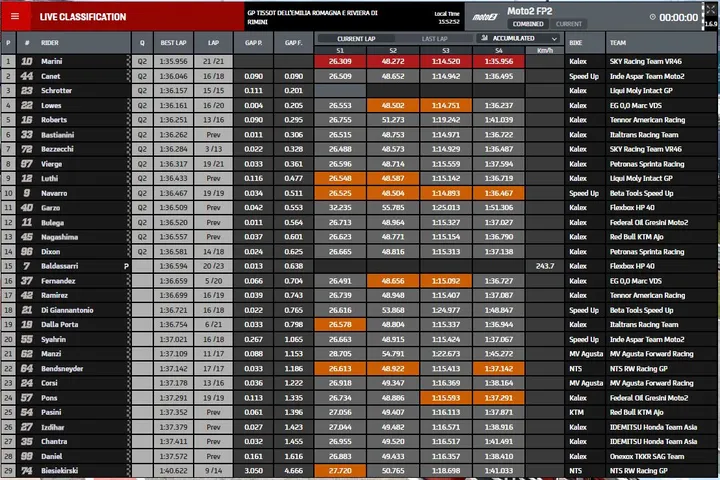Select the CURRENT LAP tab
Screen dimensions: 720x480
click(x=356, y=39)
